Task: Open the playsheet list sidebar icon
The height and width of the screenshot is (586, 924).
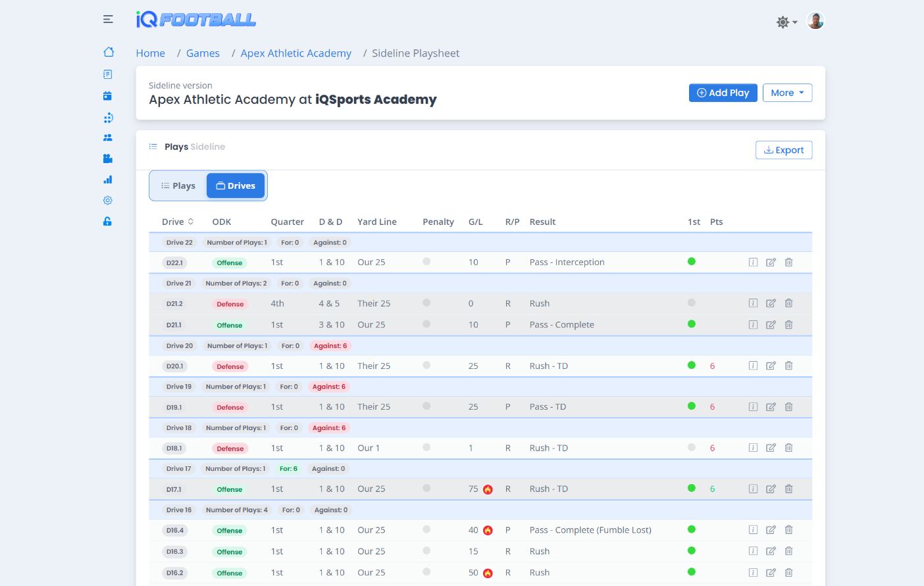Action: (x=108, y=74)
